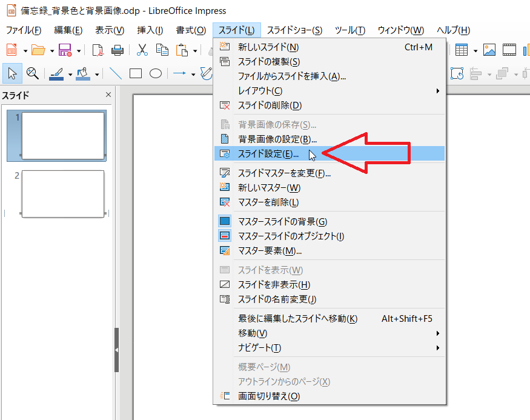Choose マスター要素 menu entry
530x420 pixels.
pyautogui.click(x=330, y=250)
